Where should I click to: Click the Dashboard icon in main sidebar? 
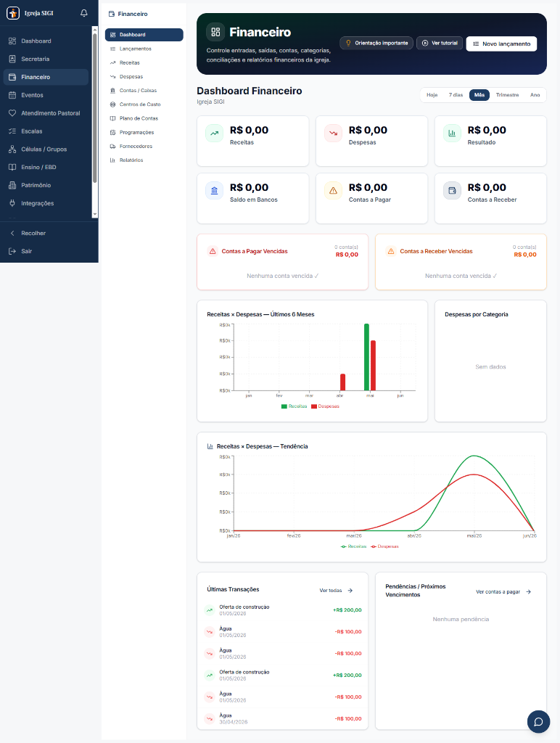tap(12, 41)
